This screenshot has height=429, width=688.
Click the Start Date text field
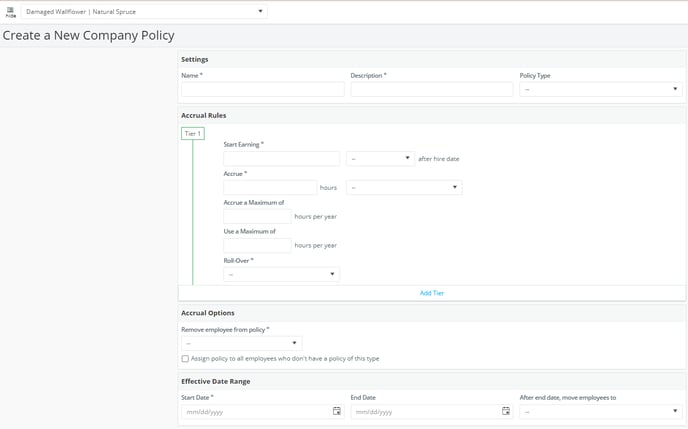tap(257, 411)
